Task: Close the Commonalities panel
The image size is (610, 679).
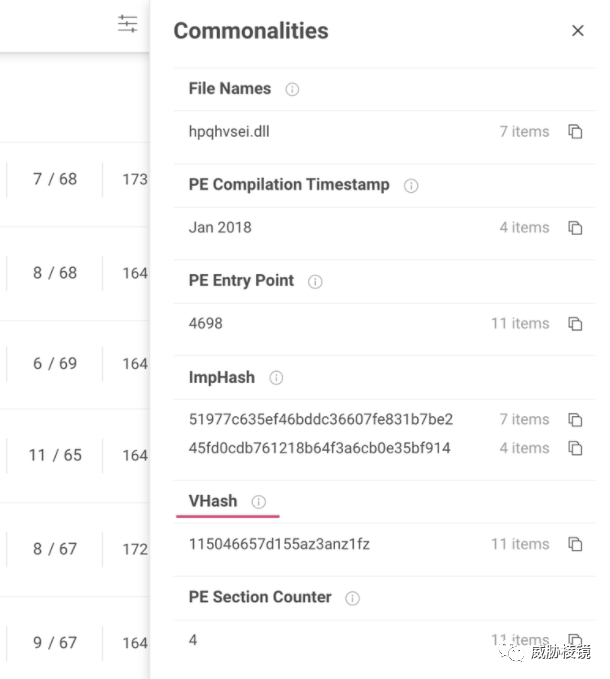Action: [578, 31]
